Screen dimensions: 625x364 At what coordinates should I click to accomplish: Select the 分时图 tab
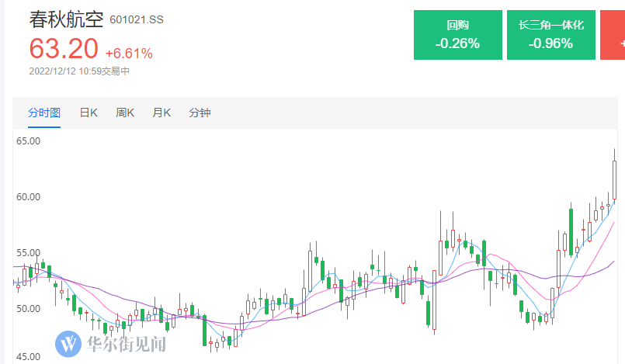click(44, 113)
